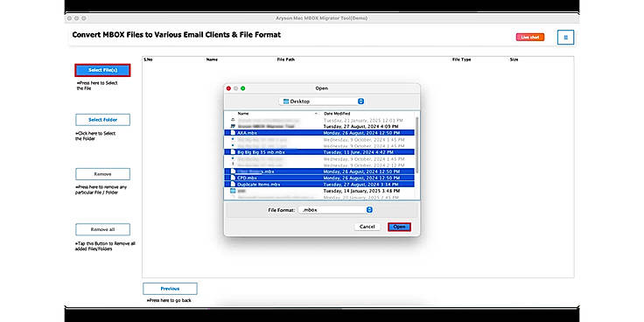Click the Select File(s) button
The height and width of the screenshot is (322, 644).
[x=102, y=70]
